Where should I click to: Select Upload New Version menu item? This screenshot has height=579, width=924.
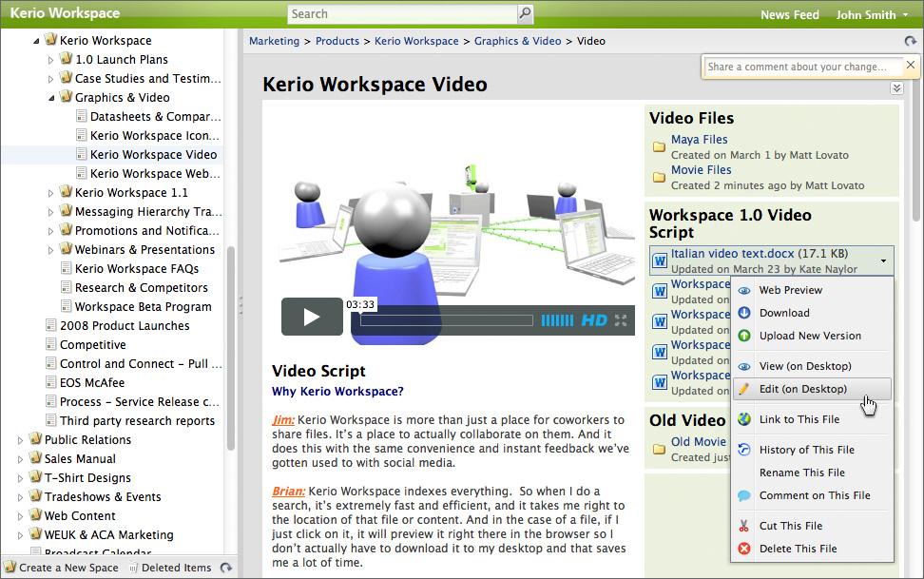point(810,336)
